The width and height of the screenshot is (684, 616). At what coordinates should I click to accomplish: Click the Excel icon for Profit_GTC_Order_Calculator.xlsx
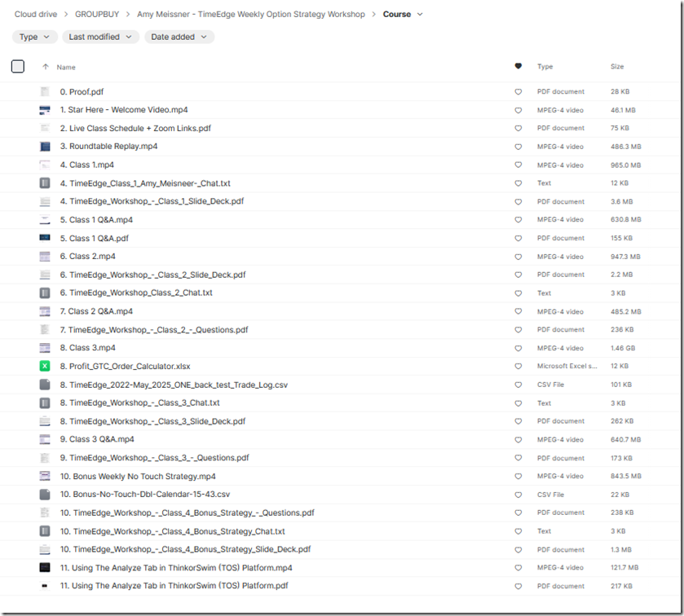click(45, 366)
